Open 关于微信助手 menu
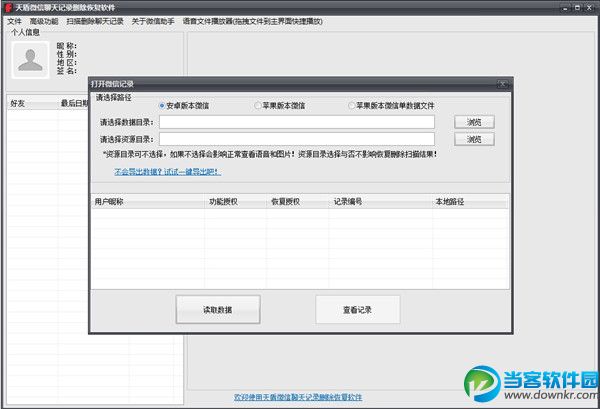This screenshot has width=600, height=409. click(x=153, y=21)
